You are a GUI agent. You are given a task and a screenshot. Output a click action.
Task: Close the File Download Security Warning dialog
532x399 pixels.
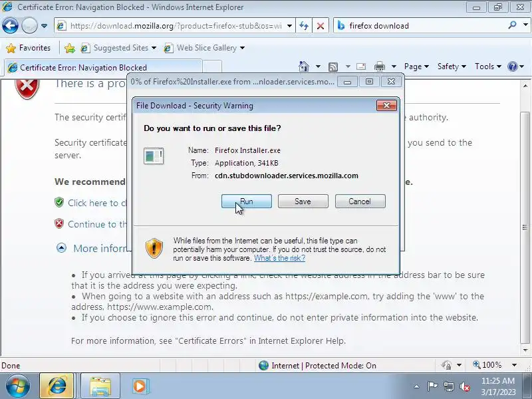(x=386, y=106)
